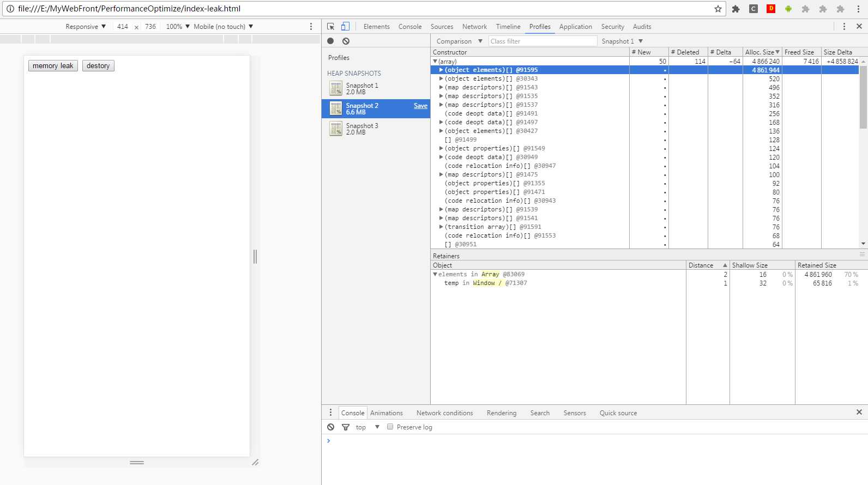Clear the console with the block icon
The height and width of the screenshot is (485, 868).
tap(331, 427)
